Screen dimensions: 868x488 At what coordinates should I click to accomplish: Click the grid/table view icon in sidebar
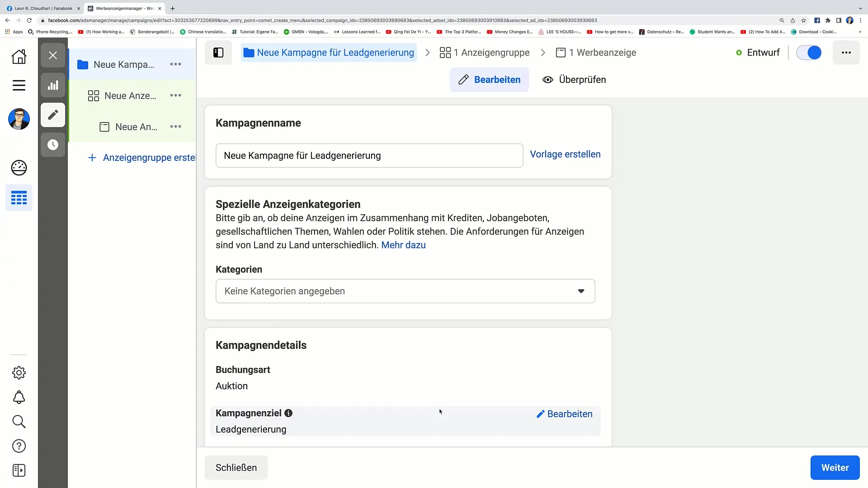click(19, 198)
